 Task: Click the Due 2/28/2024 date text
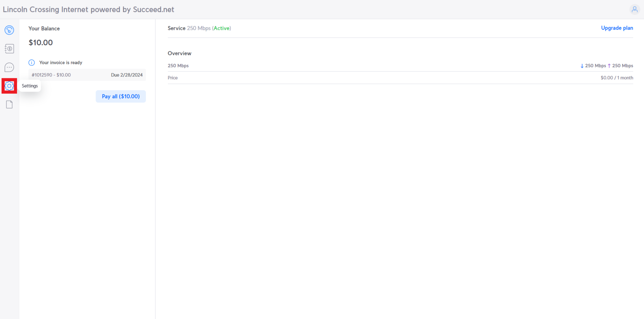pyautogui.click(x=127, y=75)
